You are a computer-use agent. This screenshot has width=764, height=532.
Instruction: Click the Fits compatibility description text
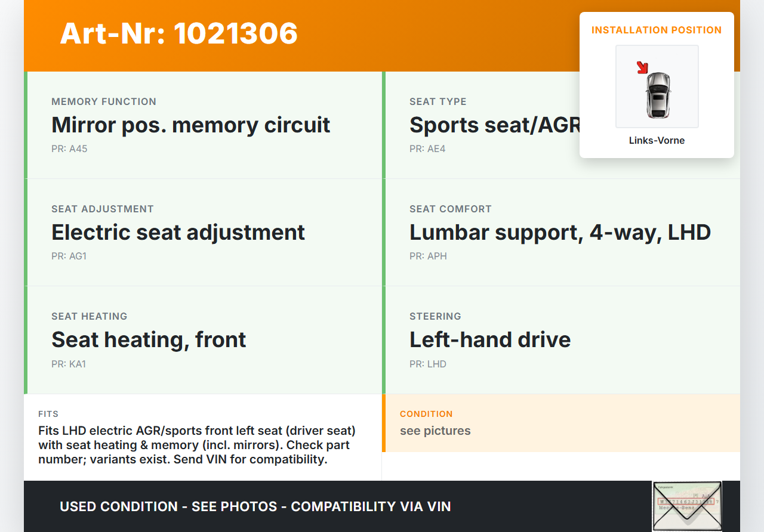pos(197,445)
